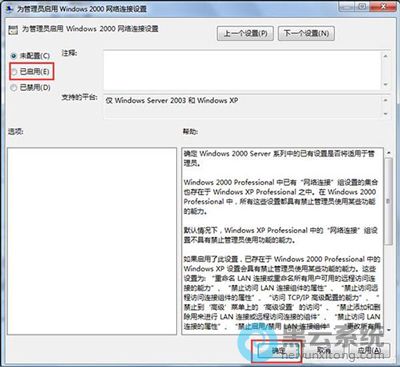This screenshot has height=367, width=400.
Task: Select the 已禁用(D) radio button
Action: 14,88
